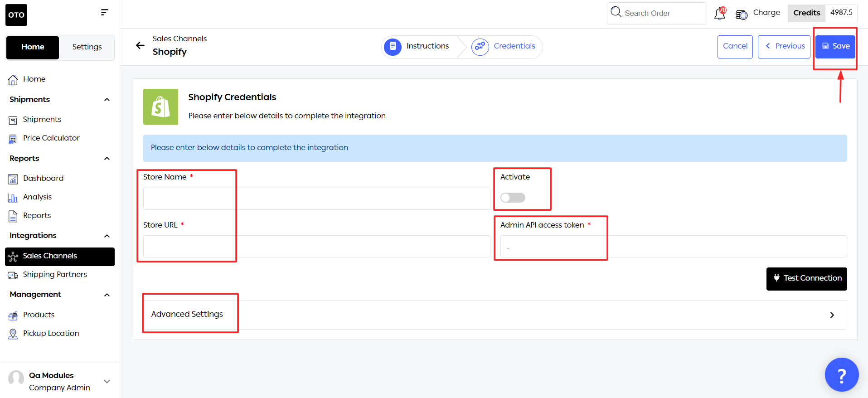868x398 pixels.
Task: Click the Credits label
Action: click(x=806, y=13)
